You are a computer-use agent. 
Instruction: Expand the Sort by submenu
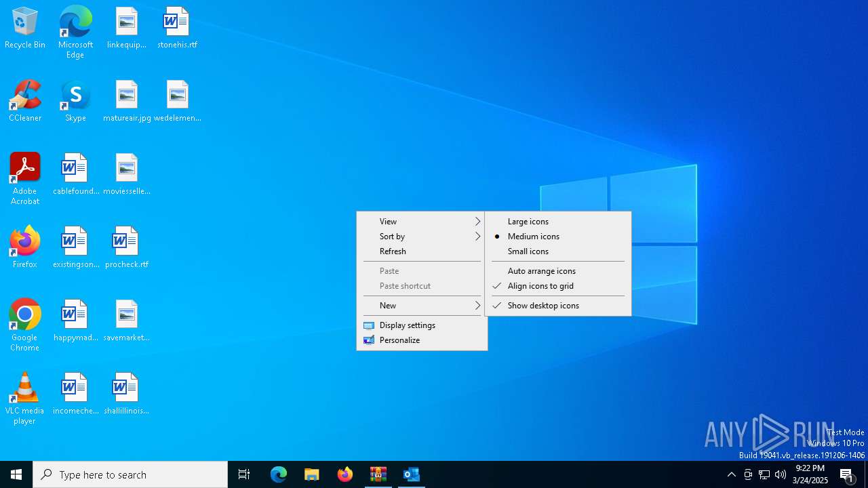(422, 237)
